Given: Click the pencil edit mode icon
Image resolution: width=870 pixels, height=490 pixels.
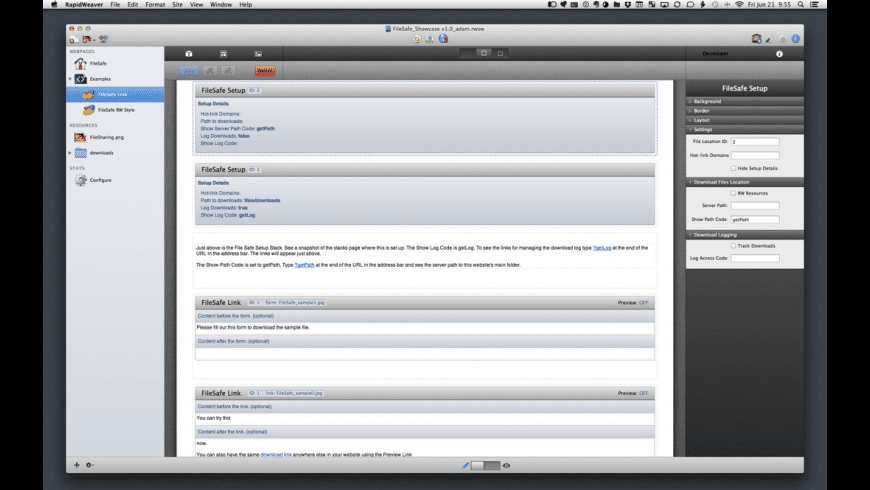Looking at the screenshot, I should (x=466, y=466).
